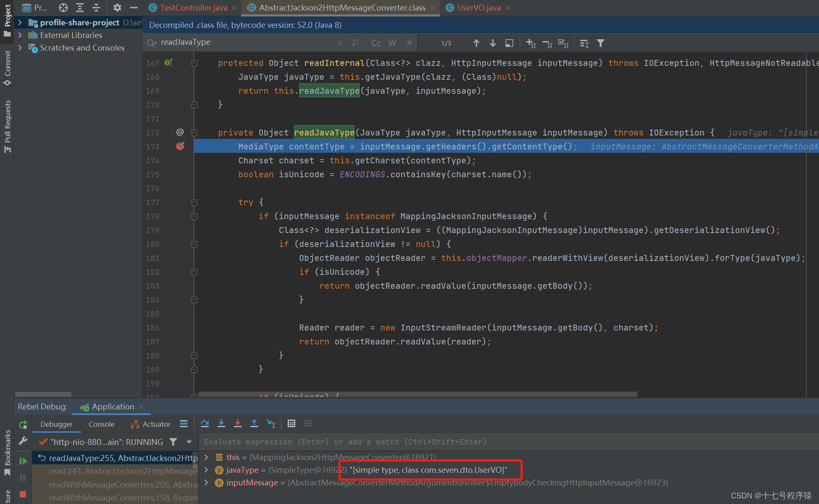Screen dimensions: 819x504
Task: Select all occurrences icon
Action: click(563, 43)
